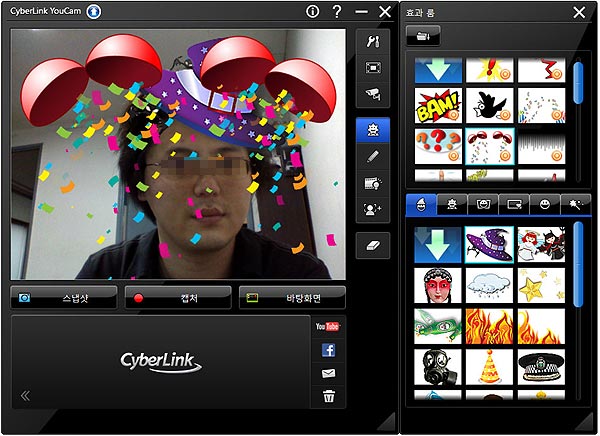Click the webcam preview video area
This screenshot has height=436, width=600.
(x=178, y=154)
